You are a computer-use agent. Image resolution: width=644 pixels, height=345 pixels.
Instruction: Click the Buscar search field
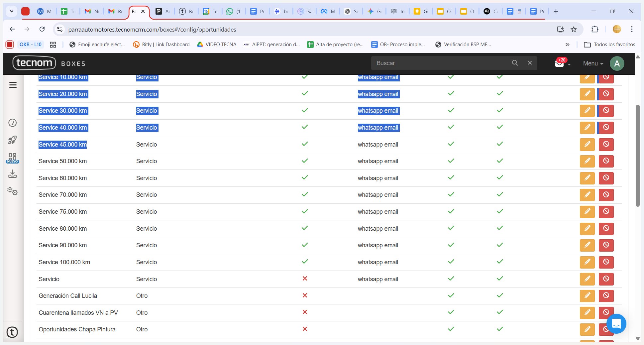442,63
